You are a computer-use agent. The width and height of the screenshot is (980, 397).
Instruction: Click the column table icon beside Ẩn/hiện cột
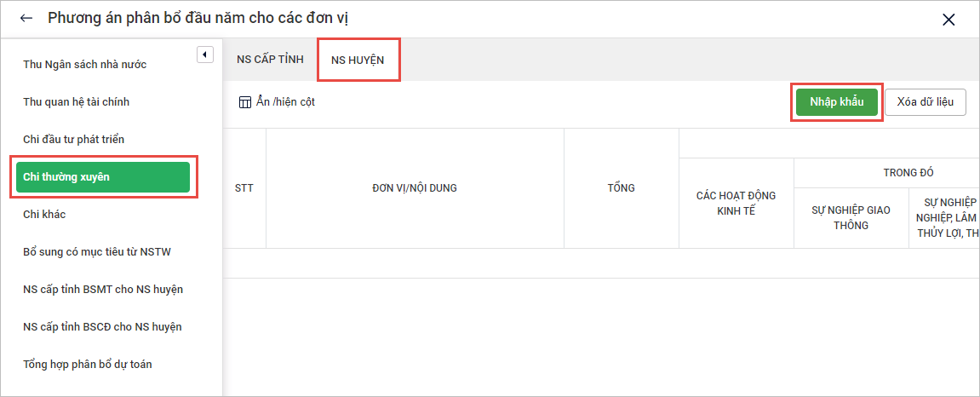[x=245, y=102]
